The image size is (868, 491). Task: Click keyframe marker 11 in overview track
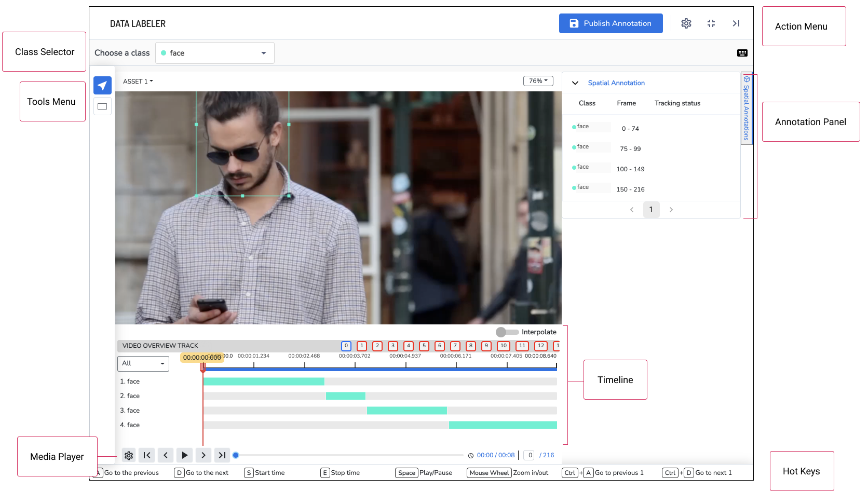(x=522, y=346)
